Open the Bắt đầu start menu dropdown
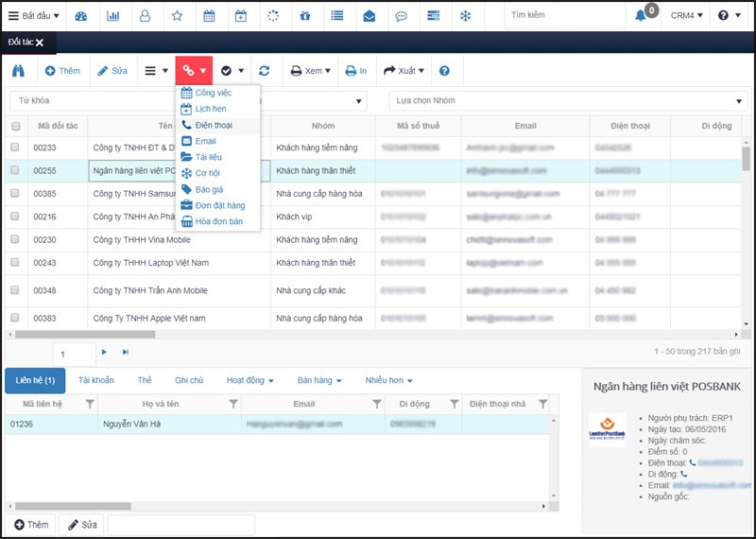Image resolution: width=756 pixels, height=539 pixels. (x=34, y=16)
